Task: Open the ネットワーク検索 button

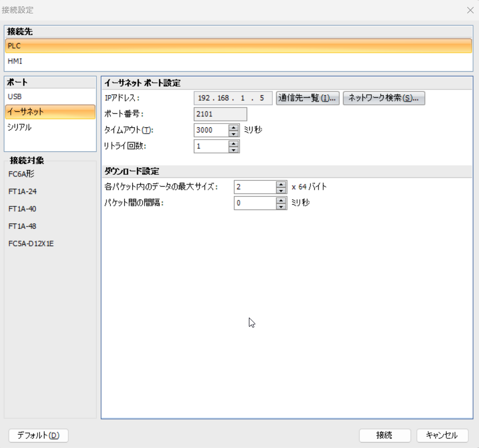Action: click(x=384, y=98)
